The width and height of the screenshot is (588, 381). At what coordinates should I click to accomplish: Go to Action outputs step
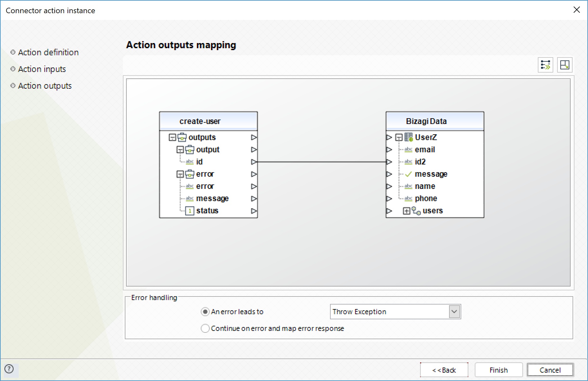(45, 86)
